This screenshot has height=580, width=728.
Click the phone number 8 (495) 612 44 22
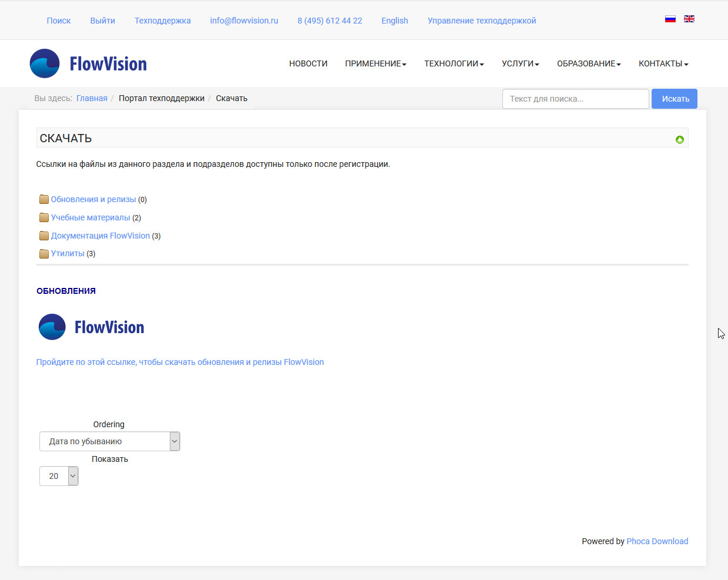330,21
